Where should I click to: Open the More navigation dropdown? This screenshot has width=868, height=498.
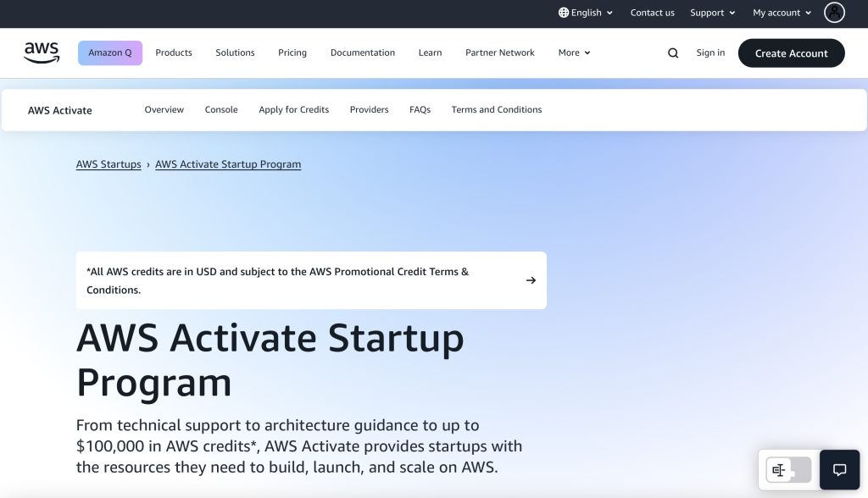coord(574,53)
